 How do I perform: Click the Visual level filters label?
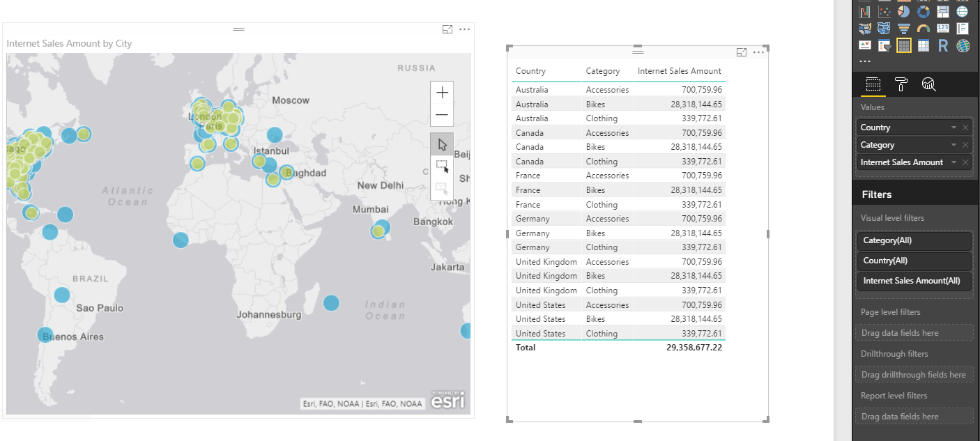point(892,218)
